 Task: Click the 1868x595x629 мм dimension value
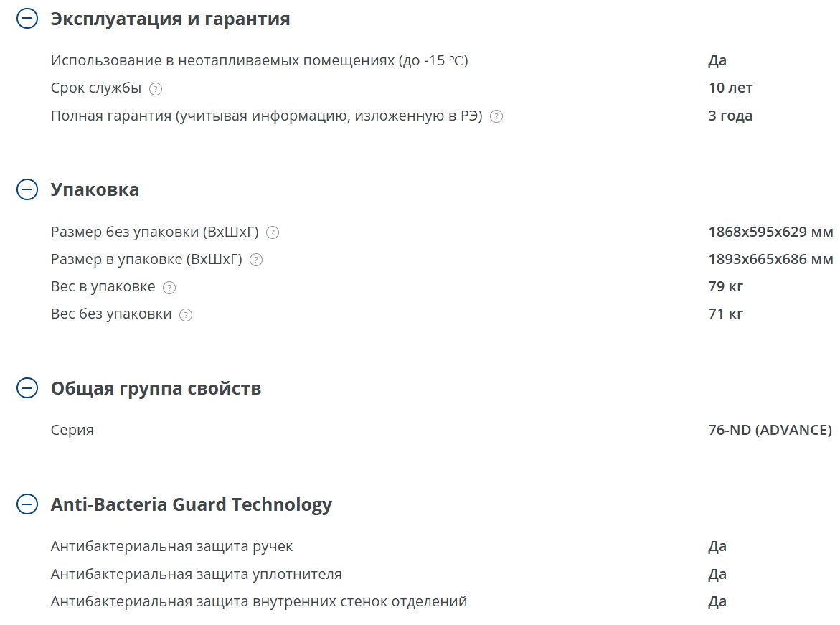pos(770,232)
